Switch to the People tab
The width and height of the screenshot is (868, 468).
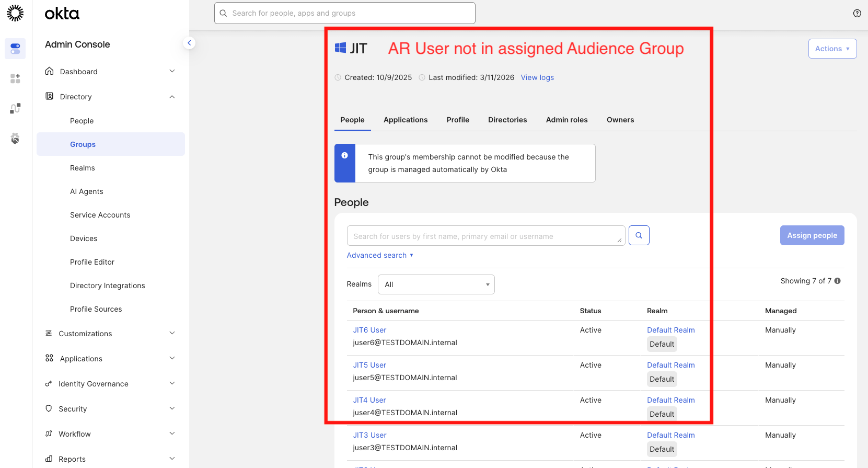(352, 120)
